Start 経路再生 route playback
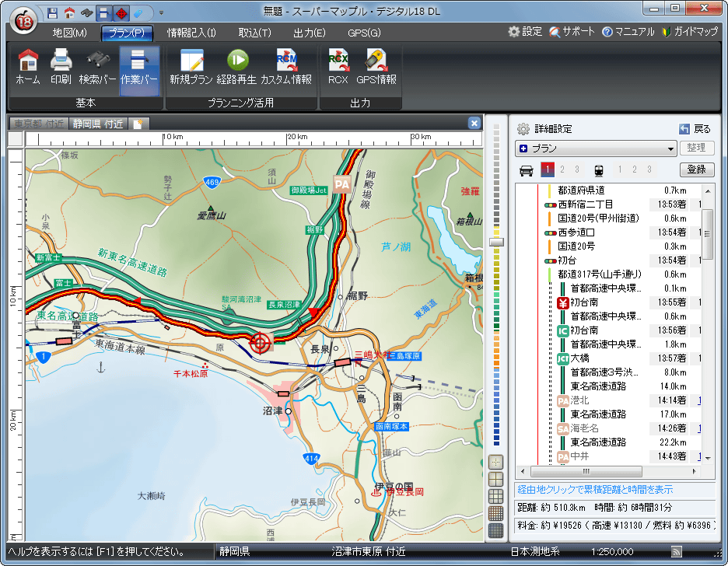Viewport: 728px width, 566px height. pyautogui.click(x=236, y=67)
